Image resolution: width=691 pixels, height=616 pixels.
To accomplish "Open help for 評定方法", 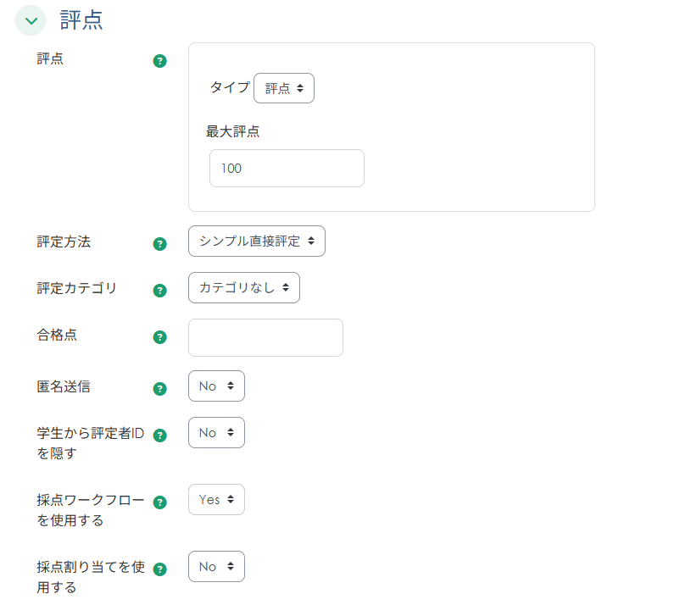I will (159, 244).
